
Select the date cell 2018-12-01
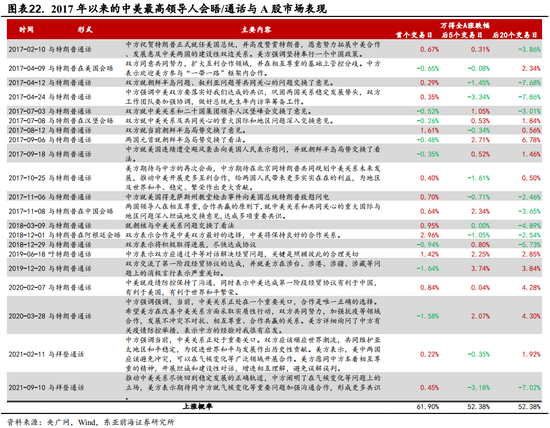coord(27,235)
